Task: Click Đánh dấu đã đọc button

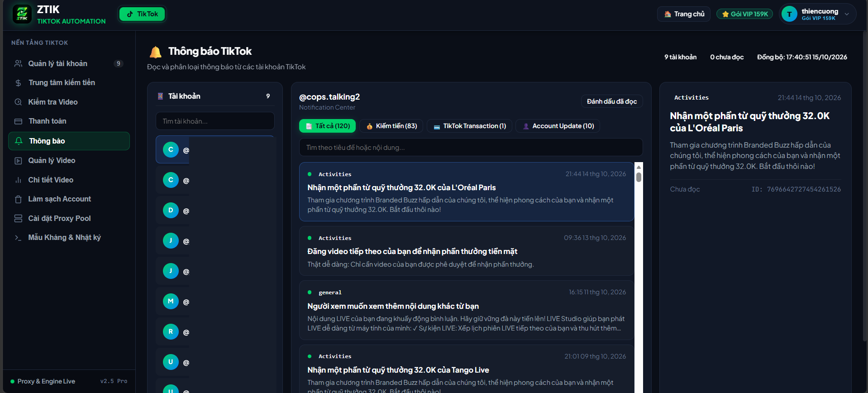Action: pyautogui.click(x=612, y=101)
